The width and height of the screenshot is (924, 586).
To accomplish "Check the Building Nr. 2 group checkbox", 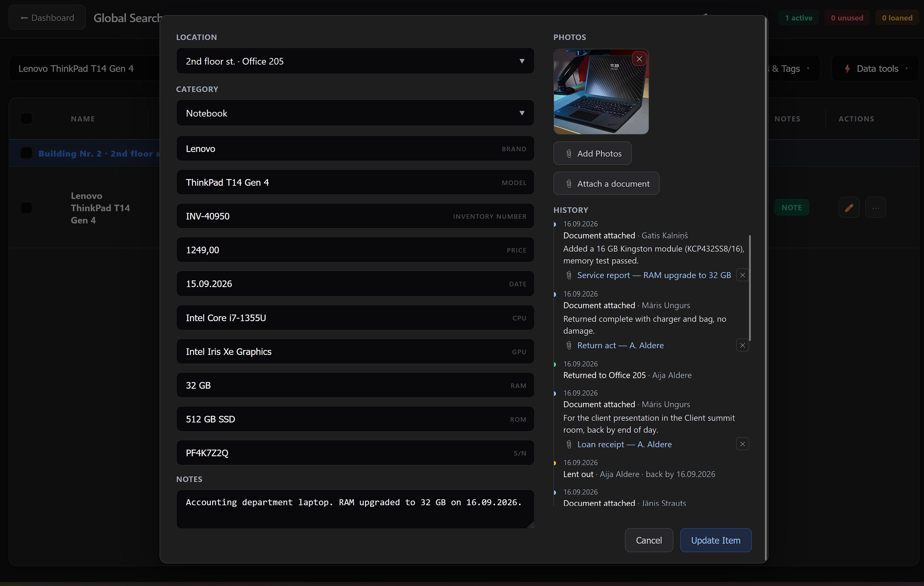I will pos(26,153).
